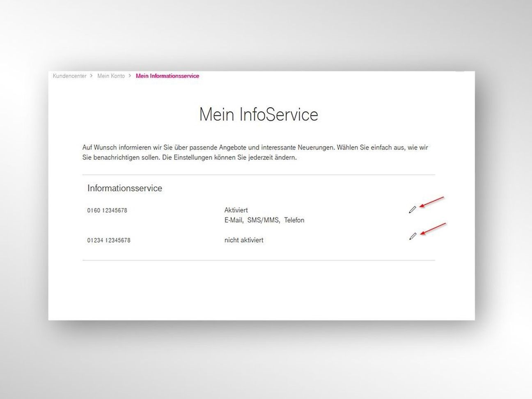Click the edit pencil for 01234 12345678
The image size is (532, 399).
pos(413,236)
